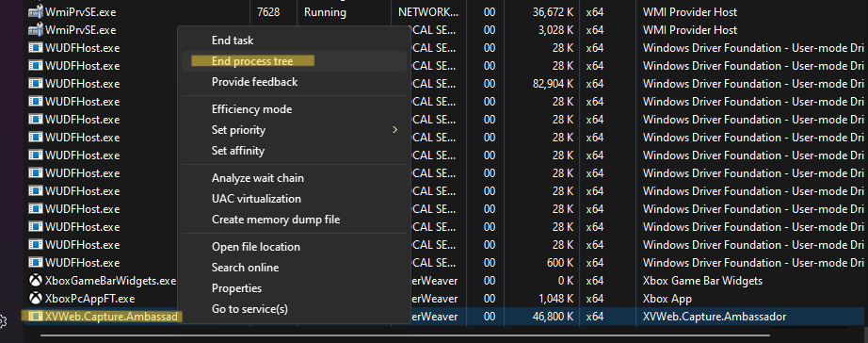The height and width of the screenshot is (343, 868).
Task: Select Analyze wait chain
Action: point(258,178)
